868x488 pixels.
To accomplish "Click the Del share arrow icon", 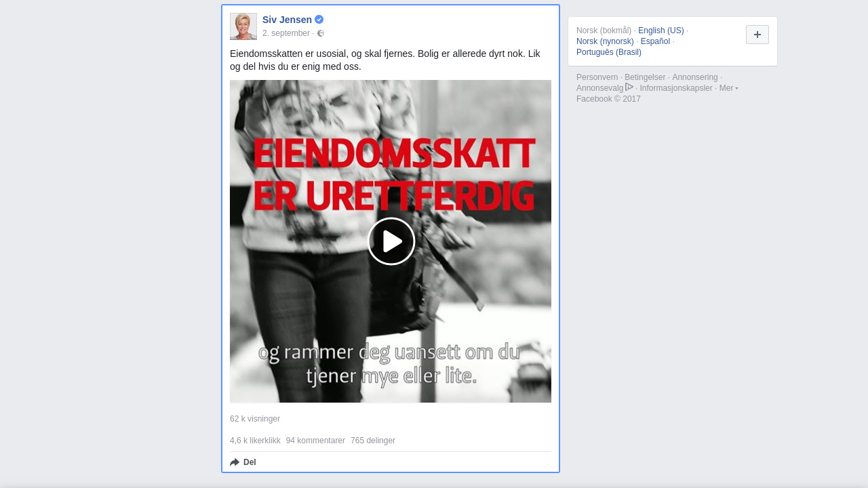I will click(235, 462).
